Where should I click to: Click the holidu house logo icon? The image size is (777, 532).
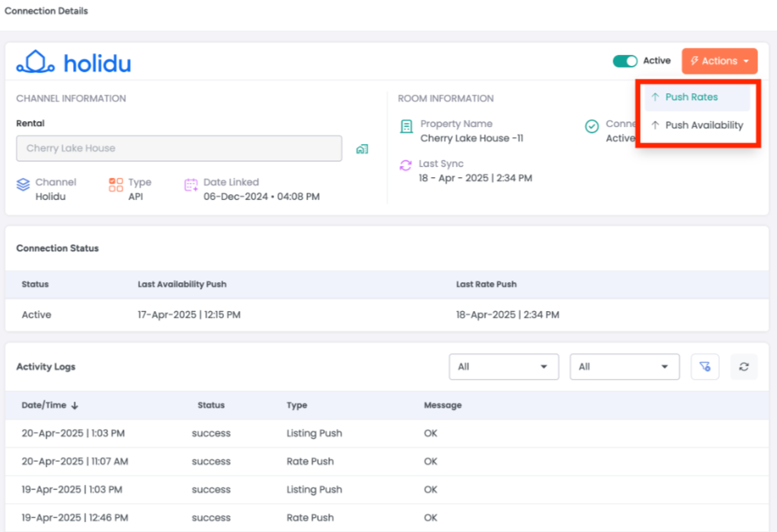35,62
